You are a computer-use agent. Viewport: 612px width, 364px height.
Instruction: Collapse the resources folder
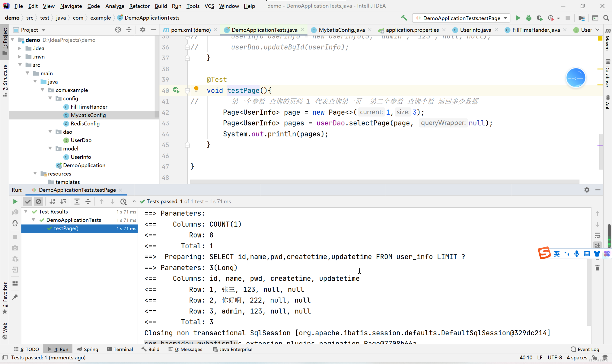[35, 173]
